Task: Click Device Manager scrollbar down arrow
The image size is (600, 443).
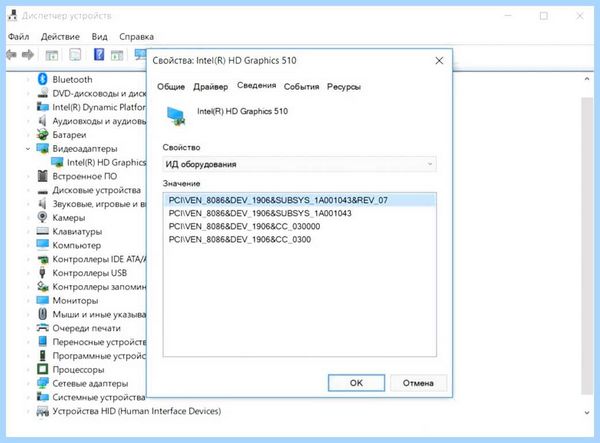Action: (x=587, y=412)
